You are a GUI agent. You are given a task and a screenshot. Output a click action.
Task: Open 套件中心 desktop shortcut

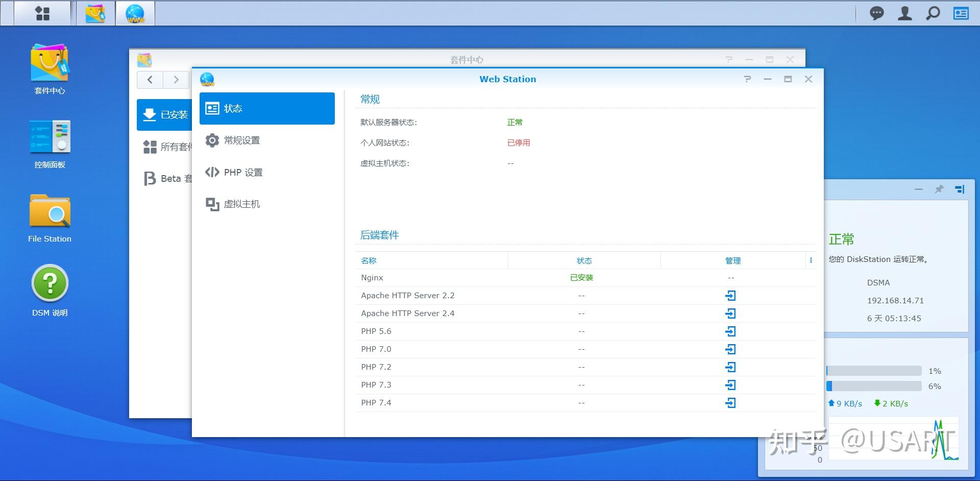tap(50, 69)
